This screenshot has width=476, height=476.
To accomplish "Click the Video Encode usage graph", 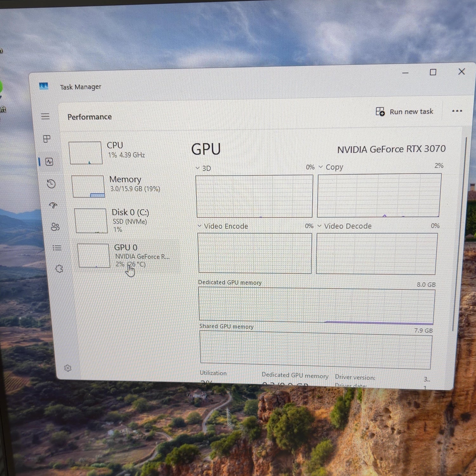I will click(255, 253).
